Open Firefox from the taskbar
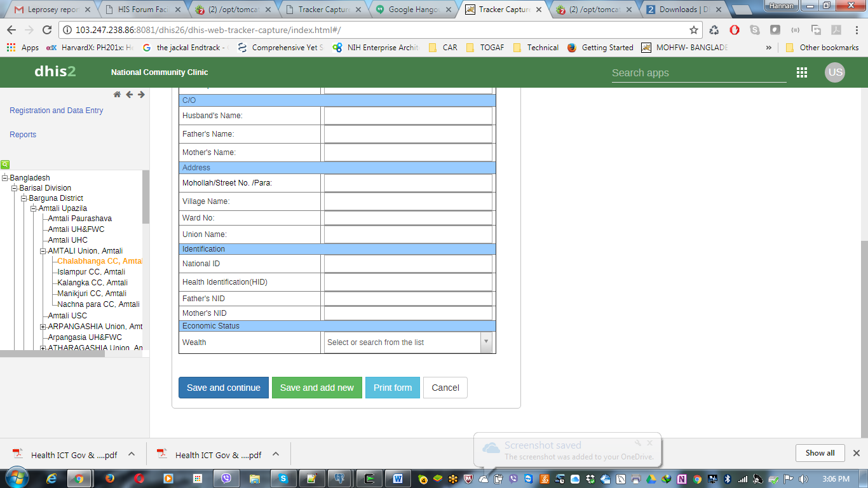This screenshot has height=488, width=868. click(109, 478)
